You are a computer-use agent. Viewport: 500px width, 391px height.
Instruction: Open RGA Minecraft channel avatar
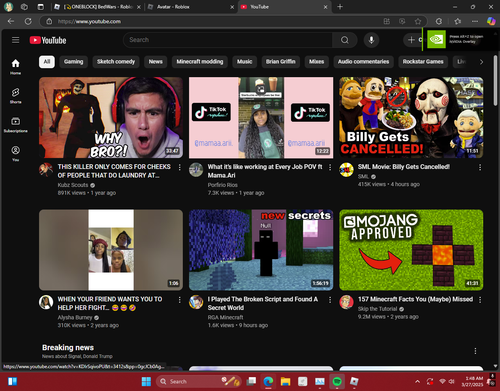coord(196,302)
